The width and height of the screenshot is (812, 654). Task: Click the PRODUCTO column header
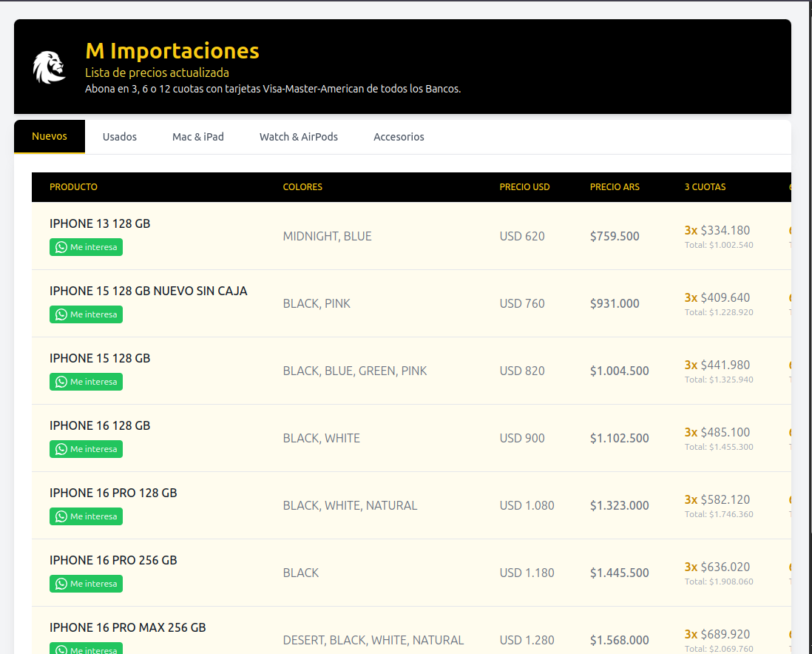[x=73, y=187]
